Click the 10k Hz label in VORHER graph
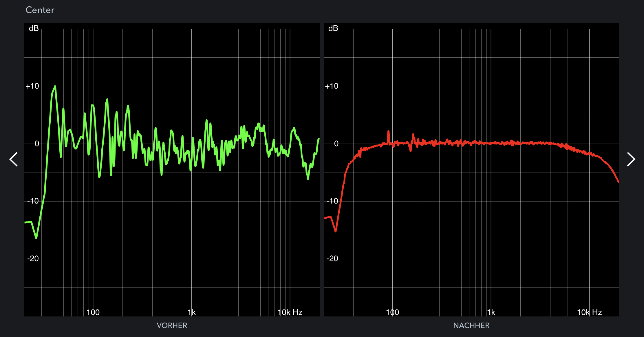Screen dimensions: 644x337 pos(290,312)
